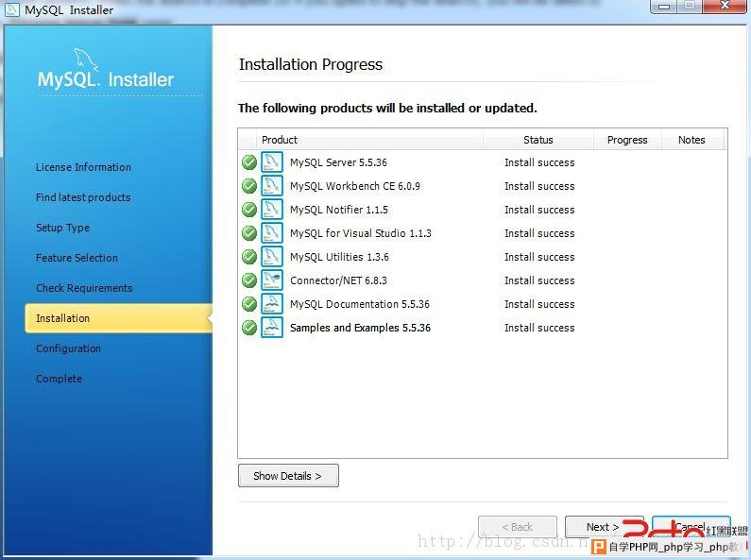751x560 pixels.
Task: Select the MySQL Notifier product icon
Action: coord(272,209)
